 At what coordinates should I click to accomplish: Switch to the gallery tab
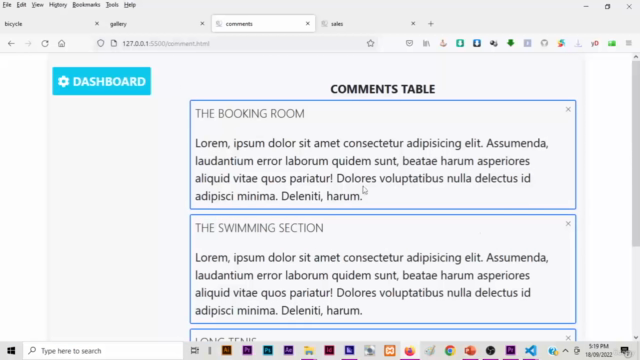point(156,24)
